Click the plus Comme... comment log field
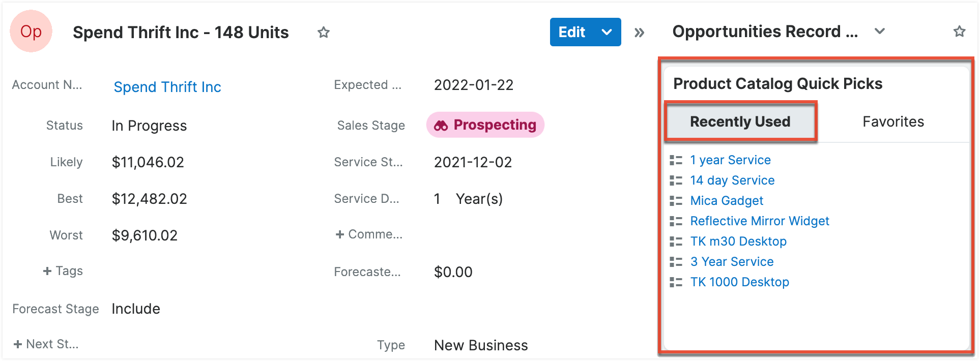The width and height of the screenshot is (980, 361). click(x=369, y=234)
